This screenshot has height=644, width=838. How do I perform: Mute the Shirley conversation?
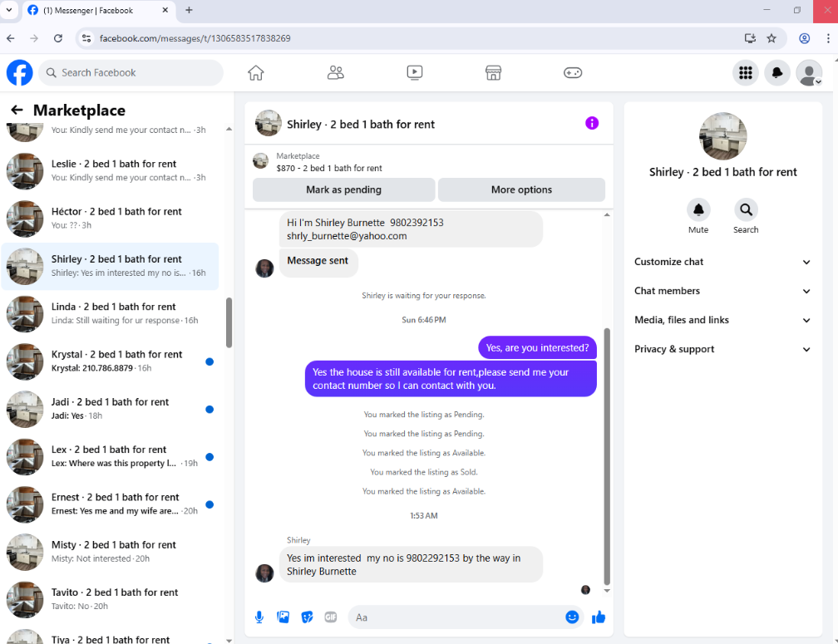pos(698,210)
